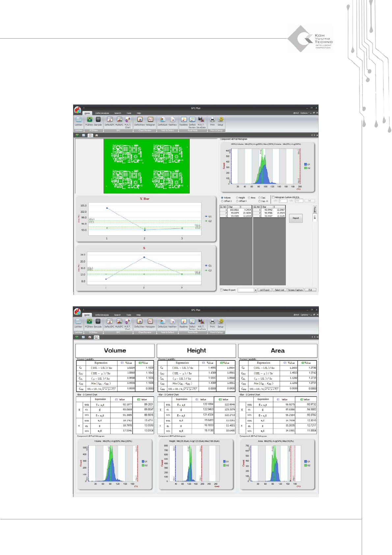Screen dimensions: 392x555
Task: Tick the Select Export checkbox
Action: tap(222, 290)
